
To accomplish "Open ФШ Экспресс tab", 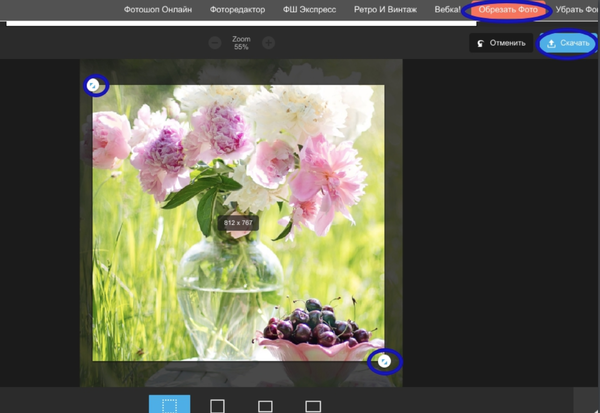I will coord(309,10).
